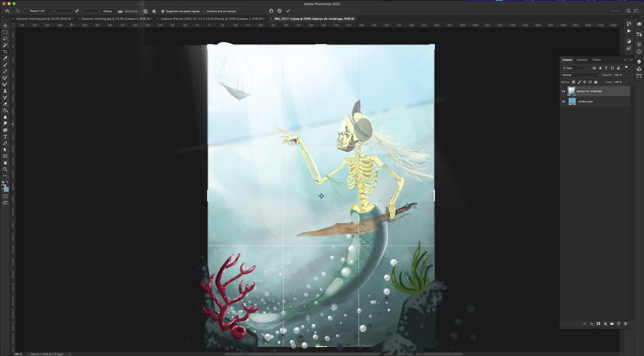Click the Partager share button

615,11
